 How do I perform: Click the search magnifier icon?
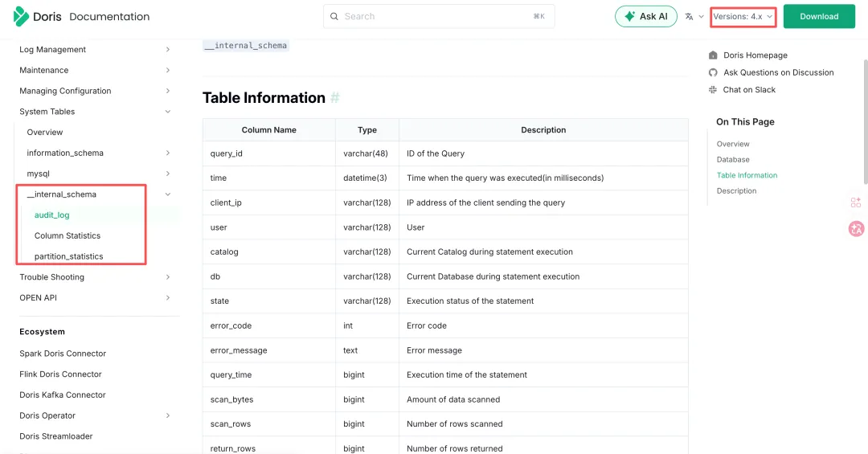click(334, 16)
